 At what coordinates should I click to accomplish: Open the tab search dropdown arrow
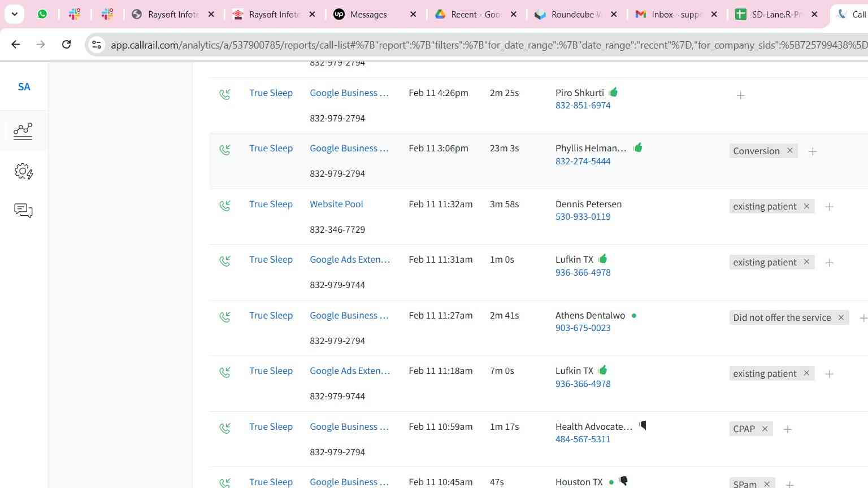[15, 14]
